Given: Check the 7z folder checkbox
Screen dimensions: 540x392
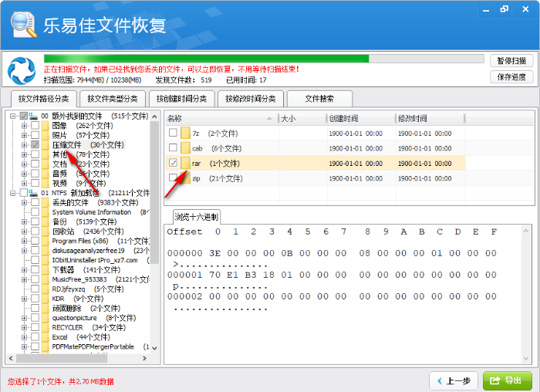Looking at the screenshot, I should (173, 133).
